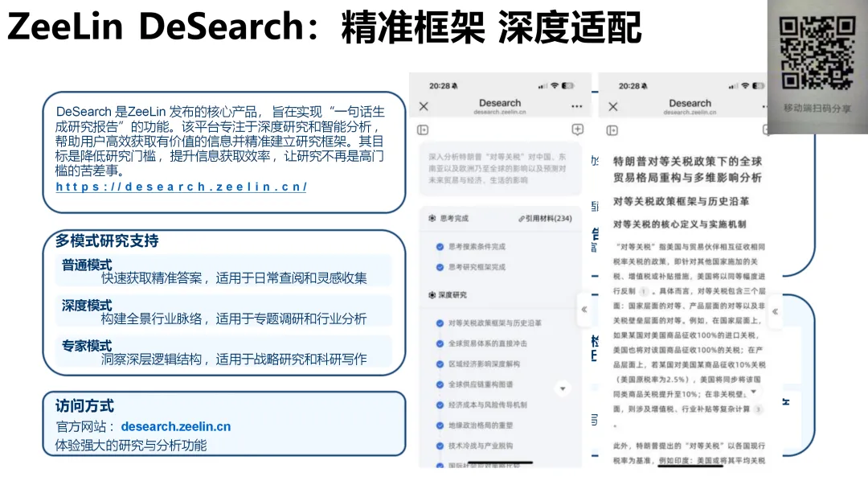This screenshot has width=868, height=489.
Task: Click the 访问方式 heading
Action: 84,406
